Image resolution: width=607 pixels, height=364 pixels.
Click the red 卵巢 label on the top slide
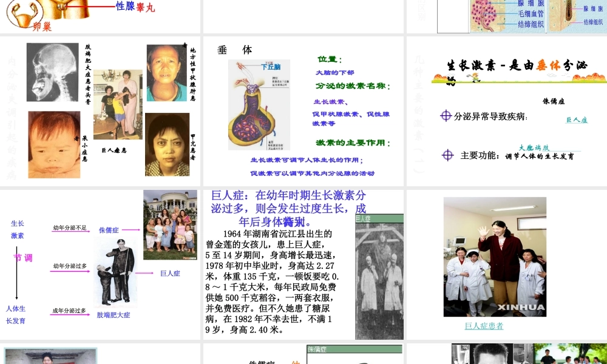pyautogui.click(x=42, y=27)
